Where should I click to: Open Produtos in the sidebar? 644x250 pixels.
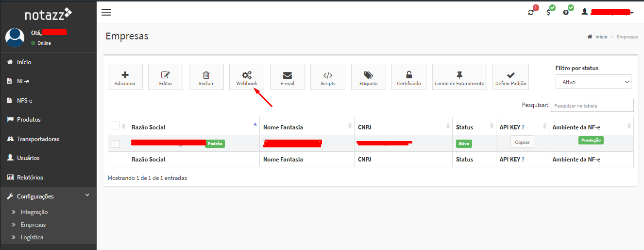point(48,120)
